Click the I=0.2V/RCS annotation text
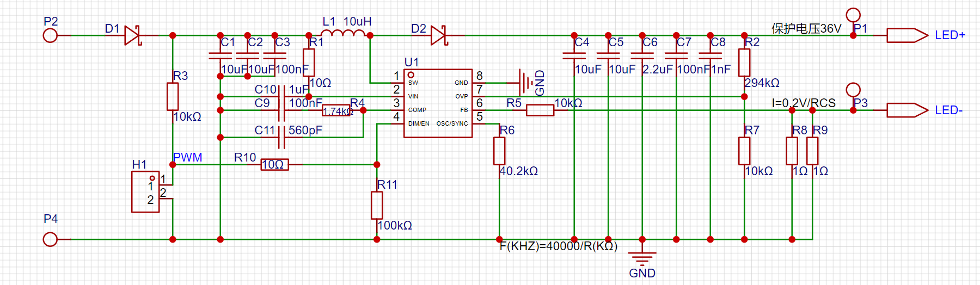 [804, 103]
